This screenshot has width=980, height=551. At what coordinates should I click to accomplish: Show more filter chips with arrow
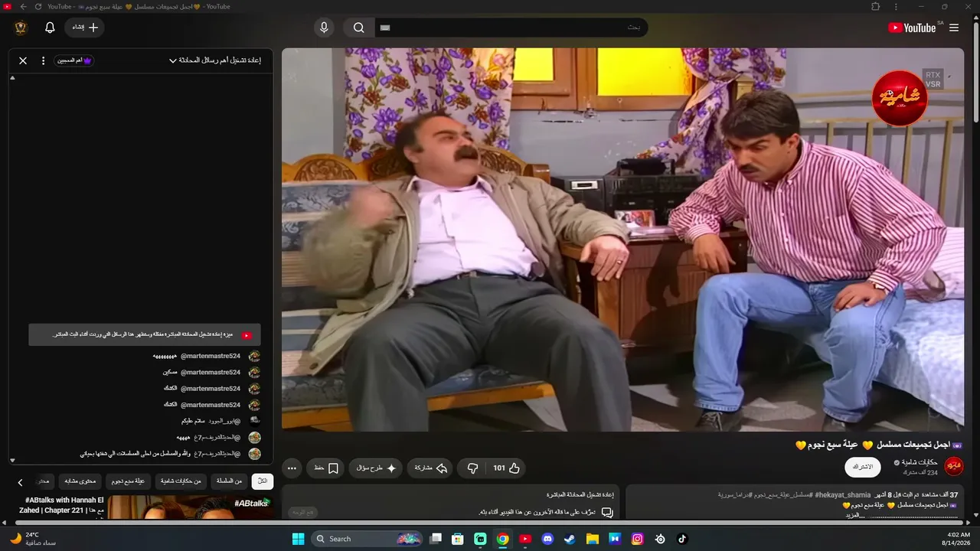click(21, 482)
